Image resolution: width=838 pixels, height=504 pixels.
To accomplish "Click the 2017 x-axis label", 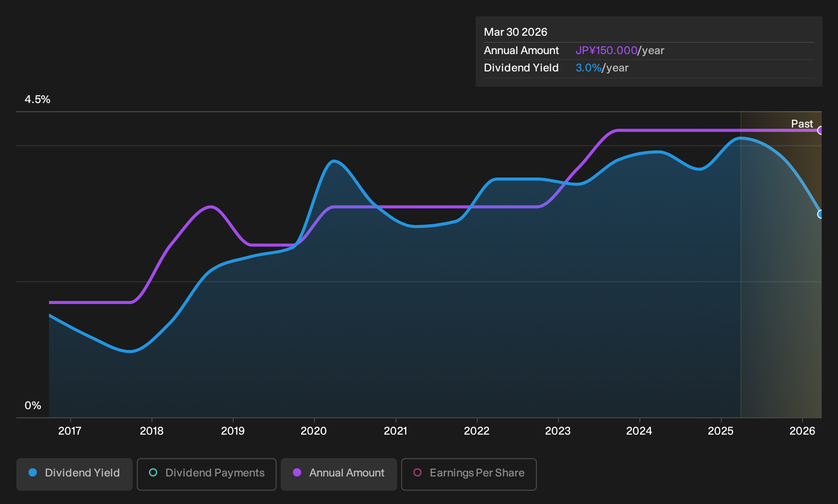I will click(x=70, y=431).
